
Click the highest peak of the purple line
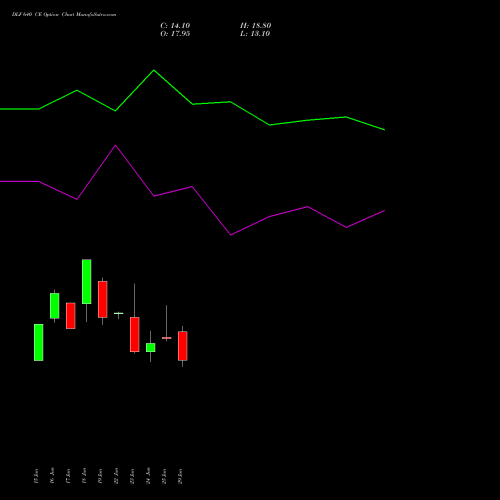coord(116,145)
